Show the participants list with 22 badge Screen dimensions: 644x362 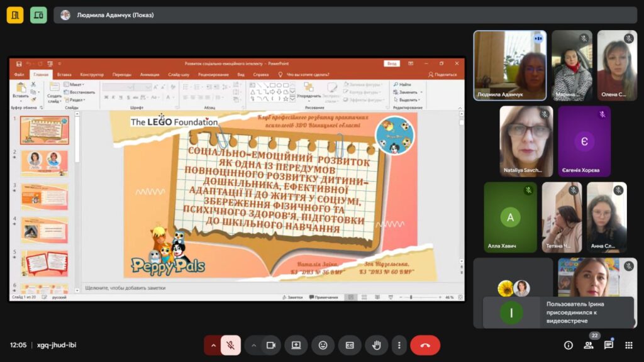click(589, 345)
